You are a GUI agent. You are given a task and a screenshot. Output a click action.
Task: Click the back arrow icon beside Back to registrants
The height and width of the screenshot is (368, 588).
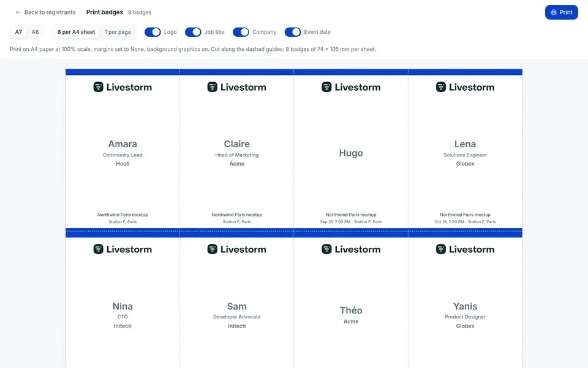(18, 12)
